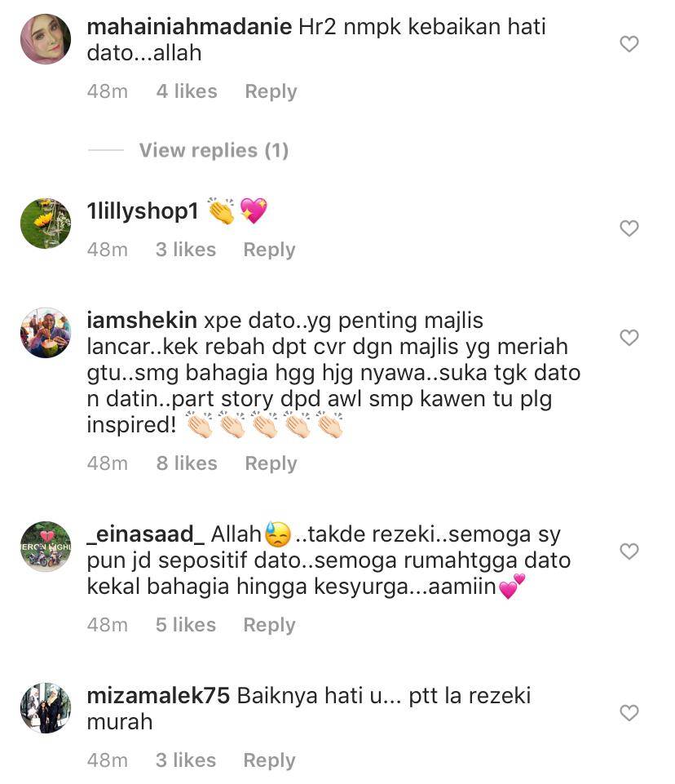Expand View replies (1) under mahainiahmadanie
The image size is (675, 784).
tap(214, 150)
